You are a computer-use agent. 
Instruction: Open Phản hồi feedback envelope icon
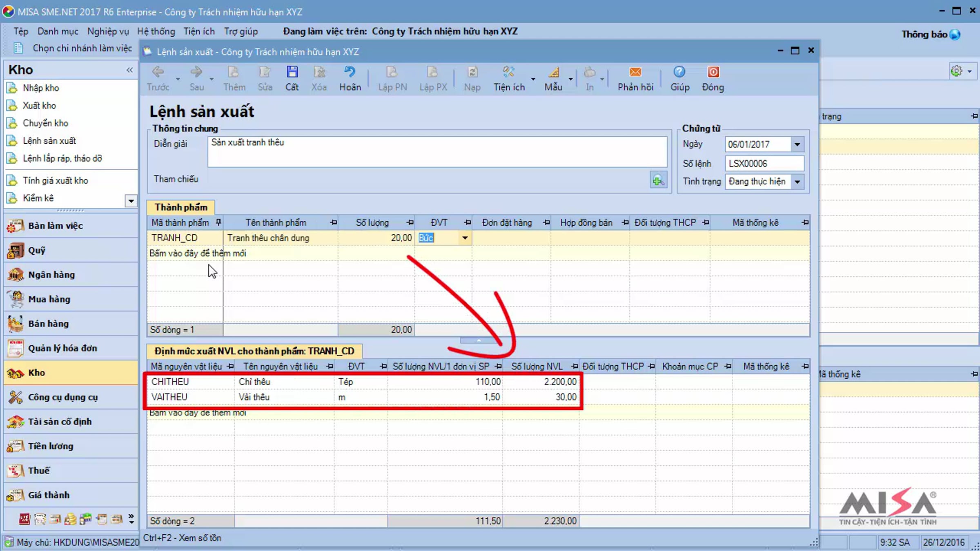(x=635, y=72)
